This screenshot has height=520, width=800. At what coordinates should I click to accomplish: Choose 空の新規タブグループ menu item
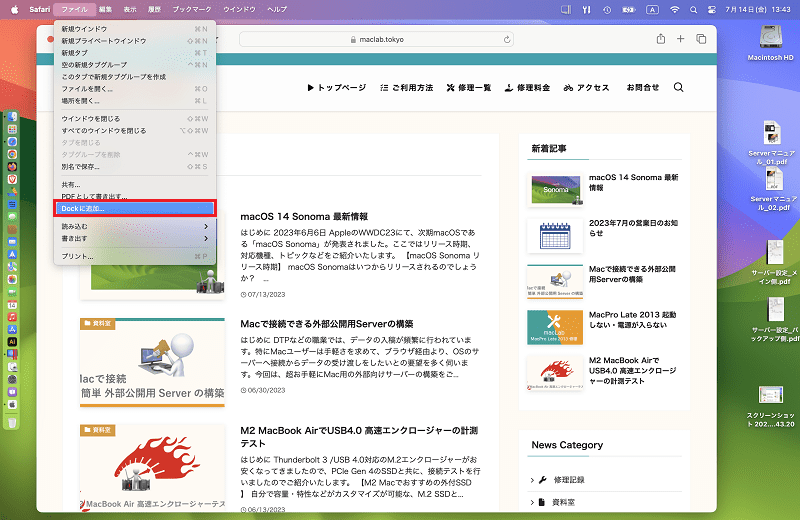coord(135,65)
